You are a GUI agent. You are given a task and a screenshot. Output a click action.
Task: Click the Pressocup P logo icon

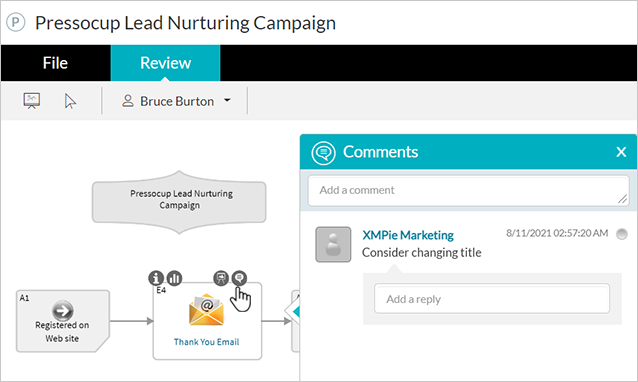click(x=15, y=22)
